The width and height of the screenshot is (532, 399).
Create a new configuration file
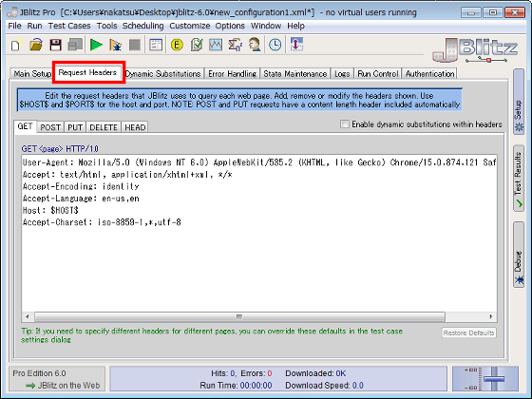click(x=16, y=45)
